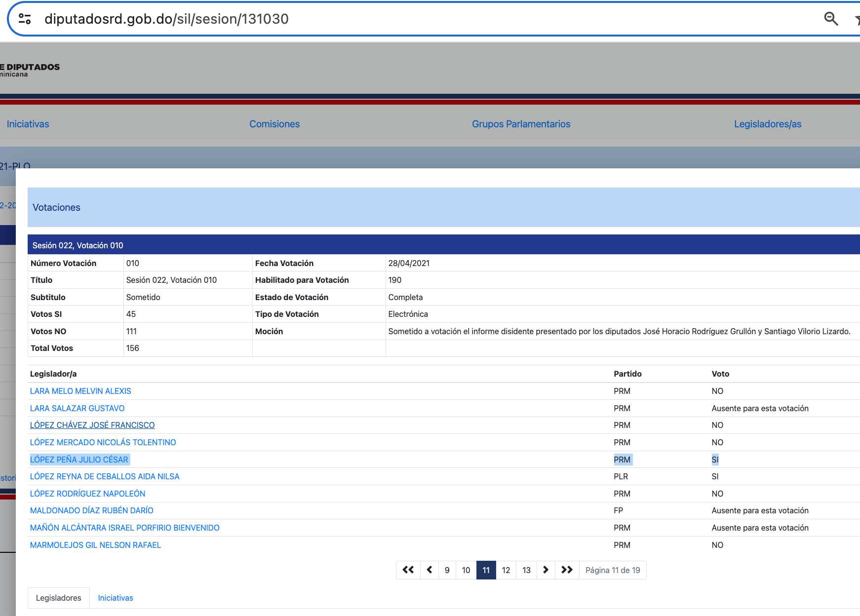This screenshot has height=616, width=860.
Task: Go to next page with right arrow
Action: [546, 570]
